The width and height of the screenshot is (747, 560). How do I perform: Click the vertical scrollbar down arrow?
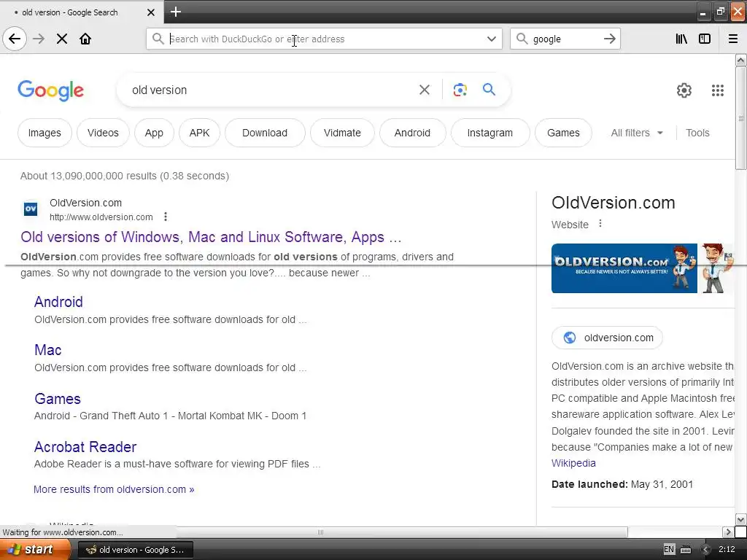click(741, 519)
